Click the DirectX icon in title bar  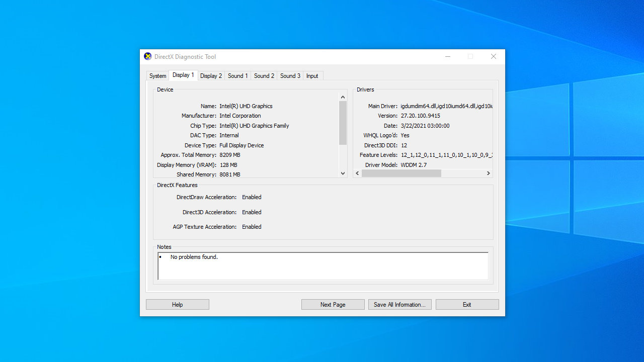[147, 56]
